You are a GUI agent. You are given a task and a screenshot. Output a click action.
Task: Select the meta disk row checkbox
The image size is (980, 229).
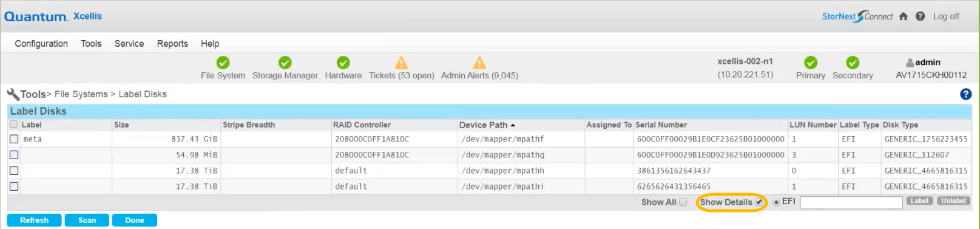(x=14, y=139)
